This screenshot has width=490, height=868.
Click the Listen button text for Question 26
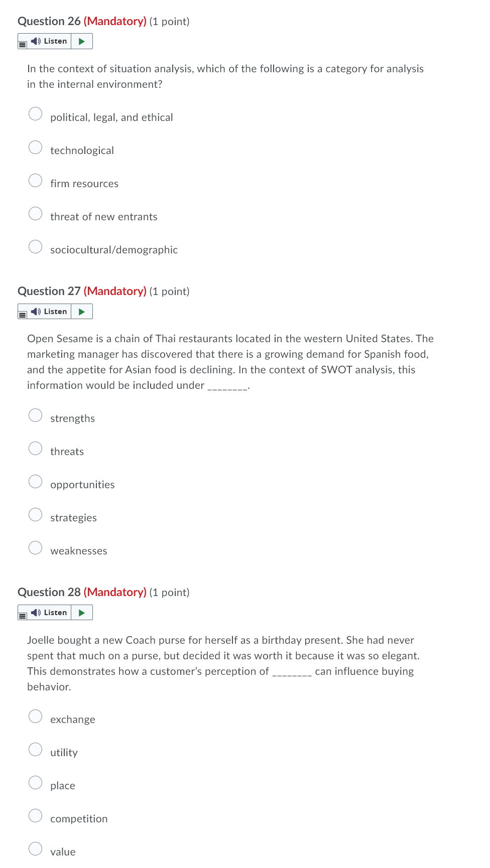[x=55, y=41]
